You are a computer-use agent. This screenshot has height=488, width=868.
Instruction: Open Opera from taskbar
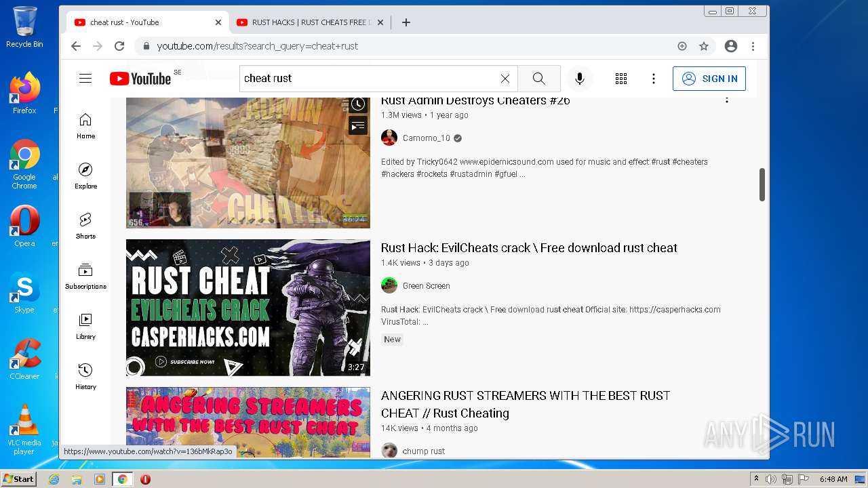point(145,479)
